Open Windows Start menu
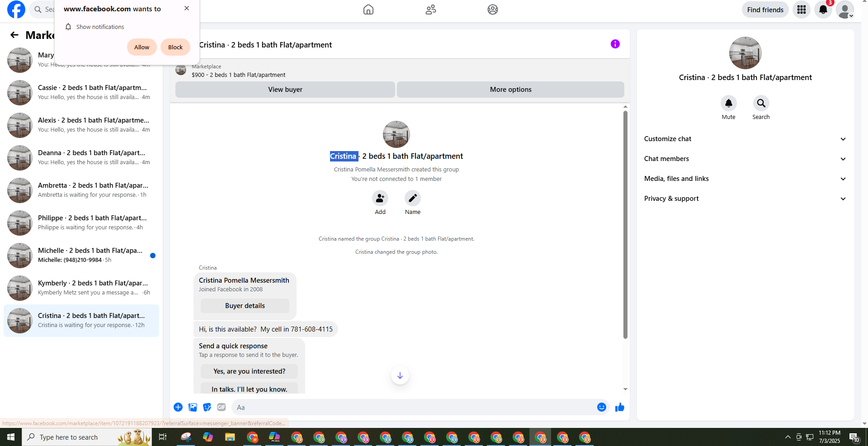Image resolution: width=868 pixels, height=446 pixels. point(11,437)
